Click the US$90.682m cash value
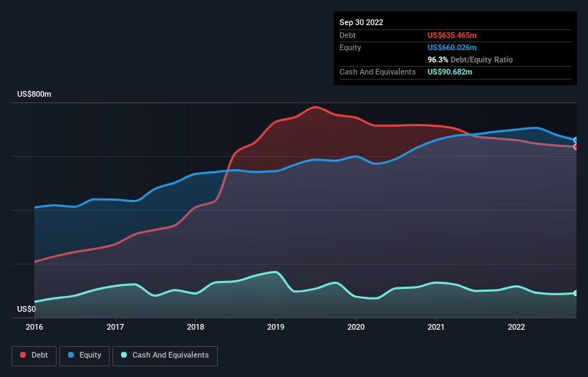The width and height of the screenshot is (588, 377). tap(450, 72)
